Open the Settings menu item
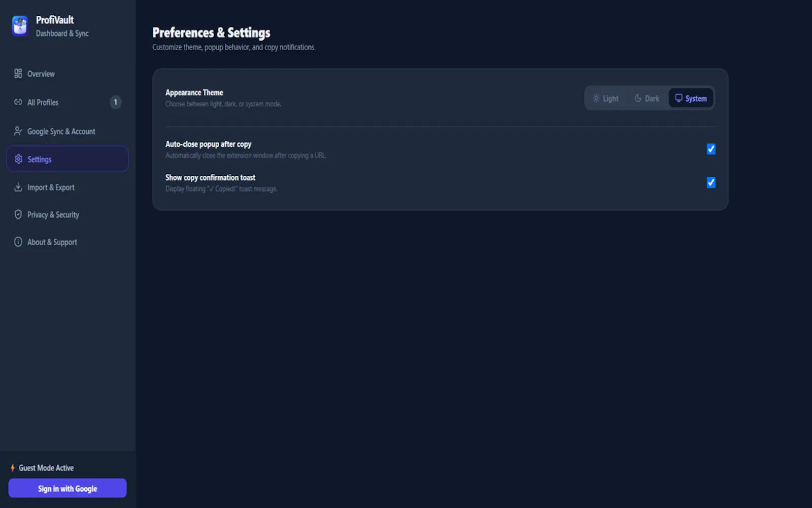This screenshot has height=508, width=812. point(67,159)
